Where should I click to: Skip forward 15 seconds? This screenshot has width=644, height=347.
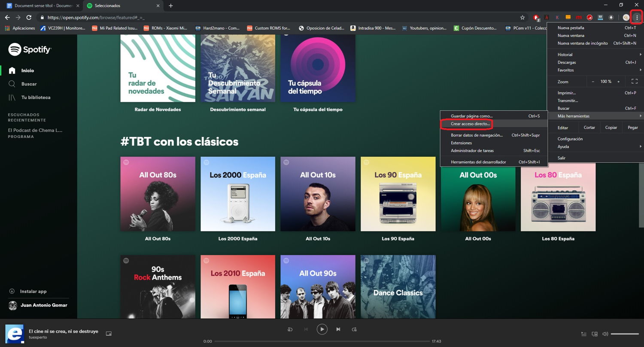tap(354, 329)
